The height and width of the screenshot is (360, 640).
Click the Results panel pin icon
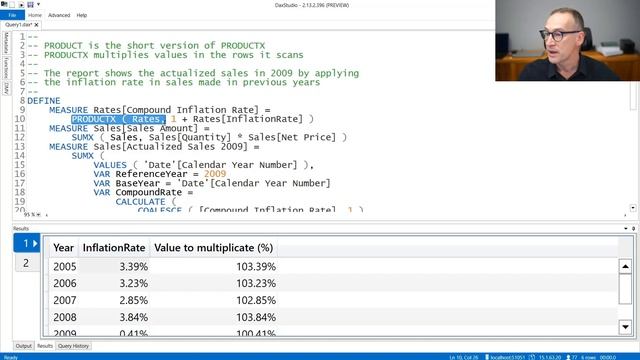[x=633, y=229]
